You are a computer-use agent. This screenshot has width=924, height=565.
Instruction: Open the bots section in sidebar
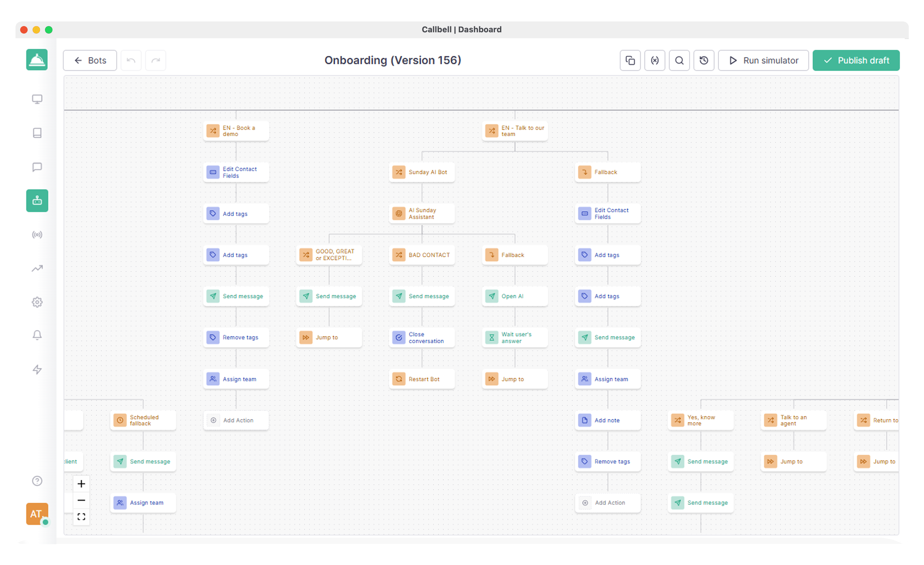(37, 201)
